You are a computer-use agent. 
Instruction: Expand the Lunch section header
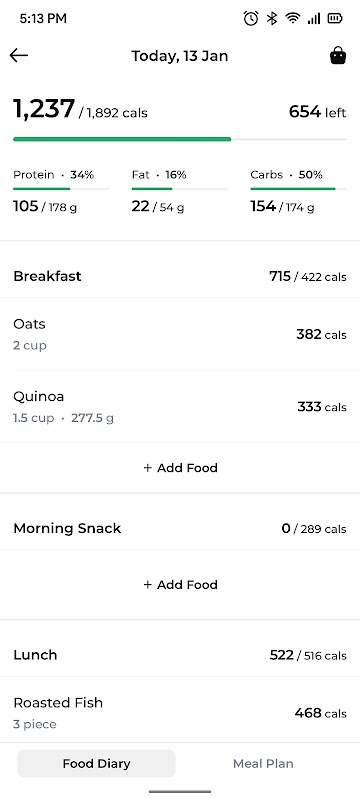click(x=180, y=655)
